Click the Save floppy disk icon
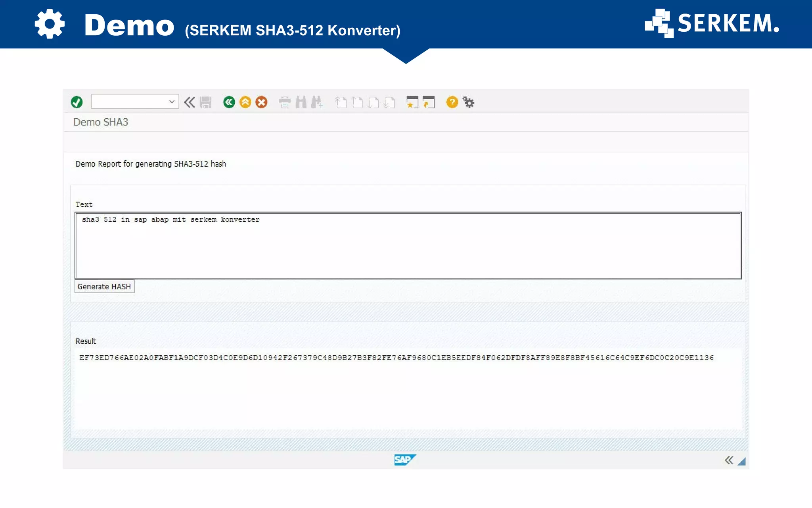Screen dimensions: 812x508 point(205,102)
